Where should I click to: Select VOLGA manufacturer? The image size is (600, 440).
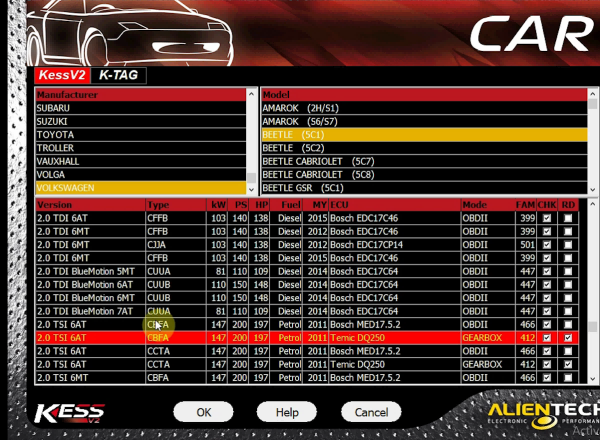141,175
